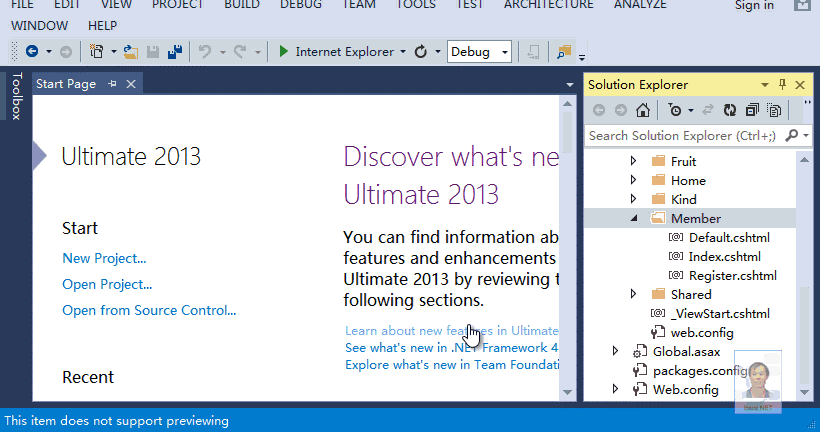Open Undo history dropdown arrow
The image size is (820, 432).
(x=223, y=52)
